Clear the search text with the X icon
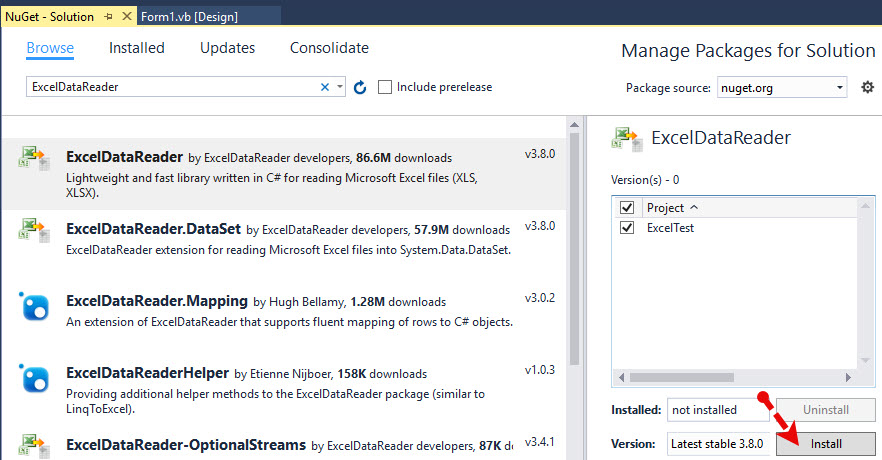This screenshot has height=460, width=882. click(325, 88)
